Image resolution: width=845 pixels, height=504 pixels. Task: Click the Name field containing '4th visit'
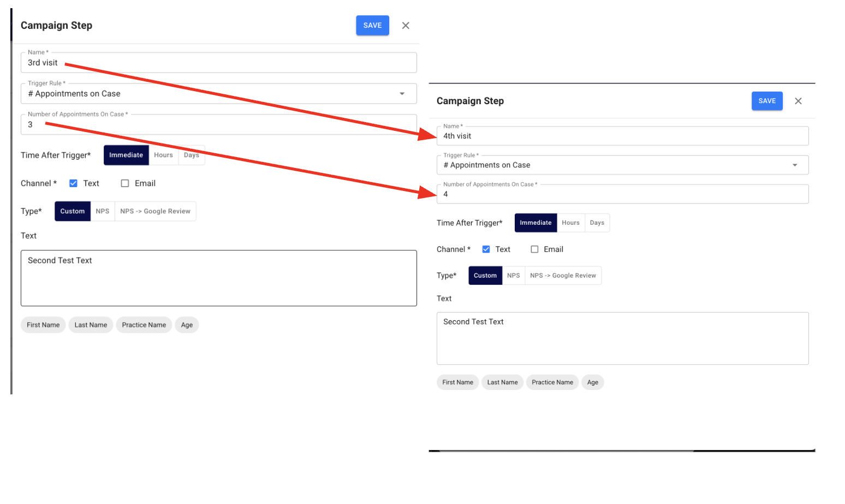click(x=622, y=136)
